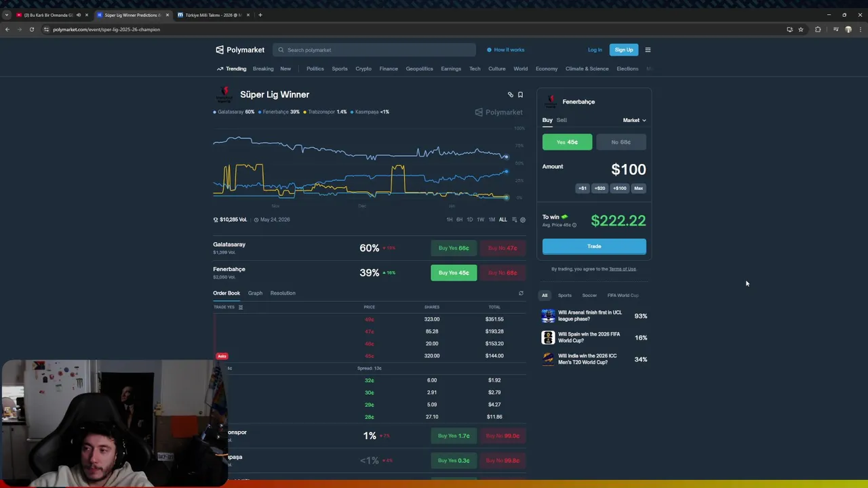Open chart filter lines icon beside ALL

(x=514, y=220)
